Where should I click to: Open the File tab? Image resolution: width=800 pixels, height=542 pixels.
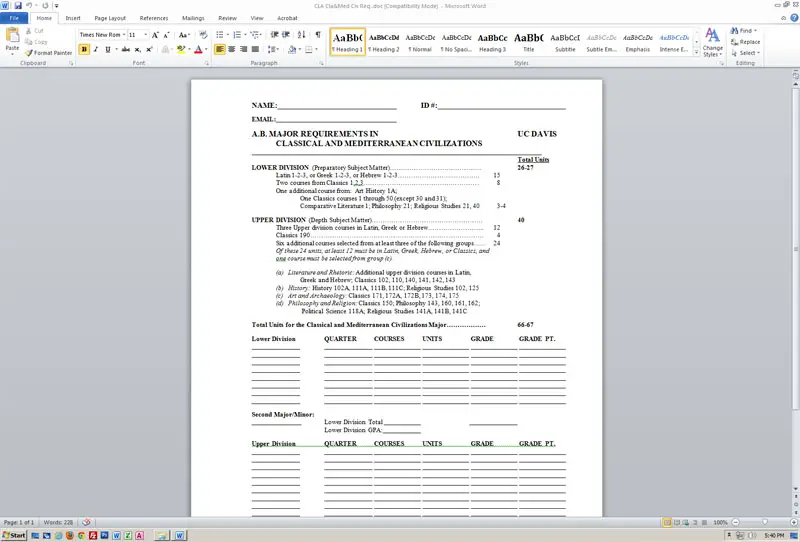pyautogui.click(x=14, y=18)
